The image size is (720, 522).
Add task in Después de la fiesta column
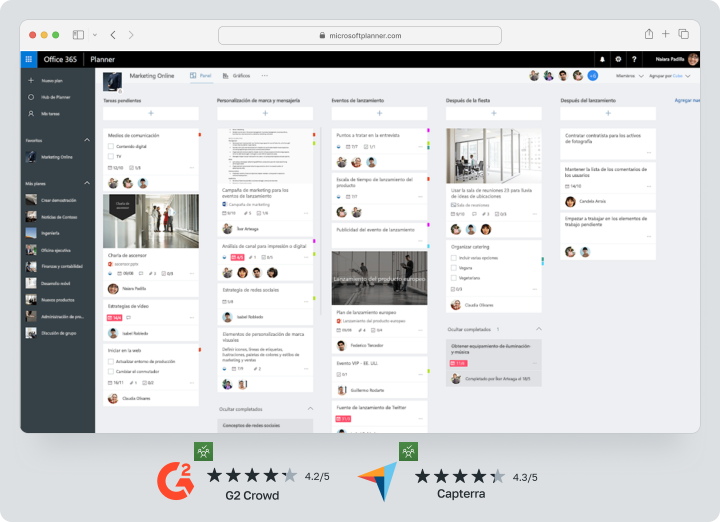[494, 113]
